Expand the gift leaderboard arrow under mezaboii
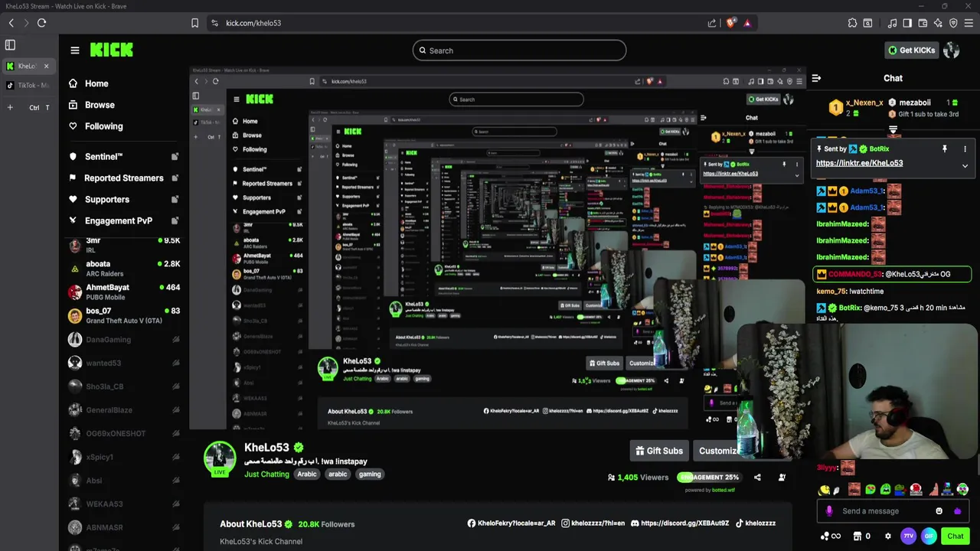 pos(893,129)
